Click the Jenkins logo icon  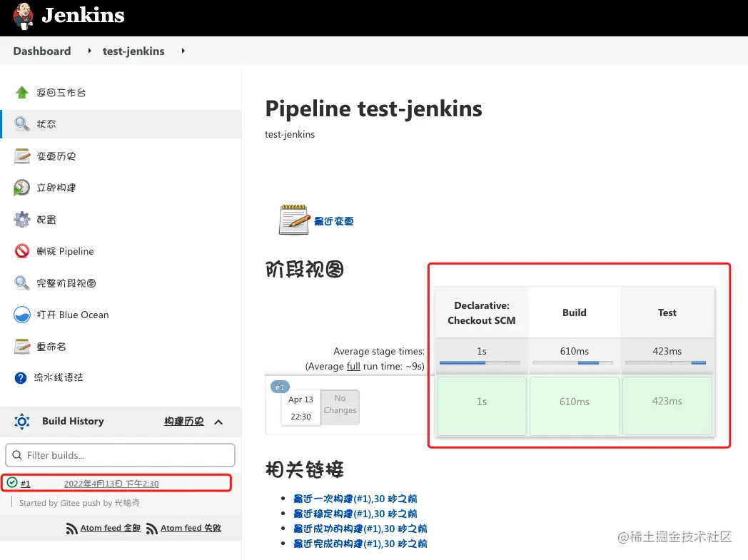[x=23, y=16]
